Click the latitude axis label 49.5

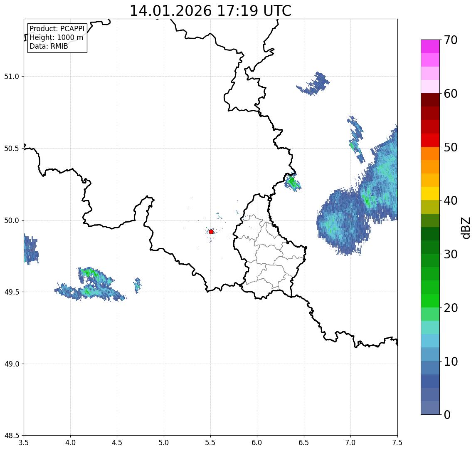pos(12,292)
